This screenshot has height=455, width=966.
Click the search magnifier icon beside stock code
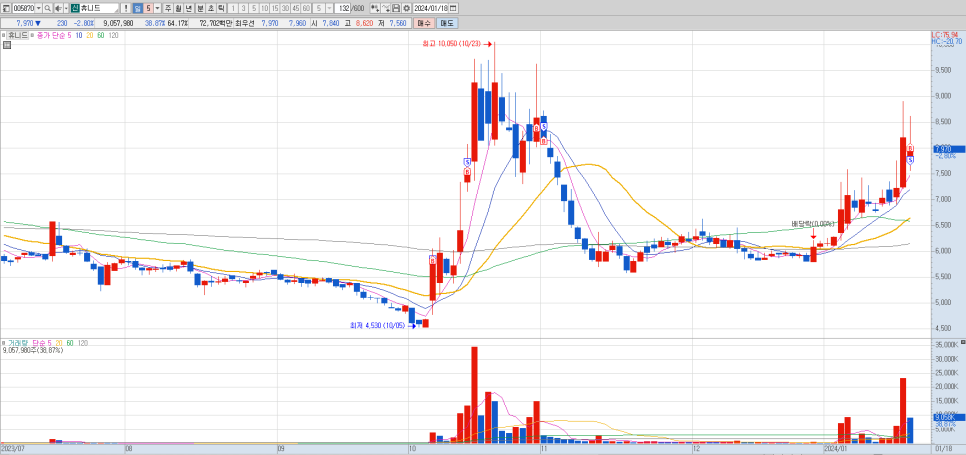point(47,8)
